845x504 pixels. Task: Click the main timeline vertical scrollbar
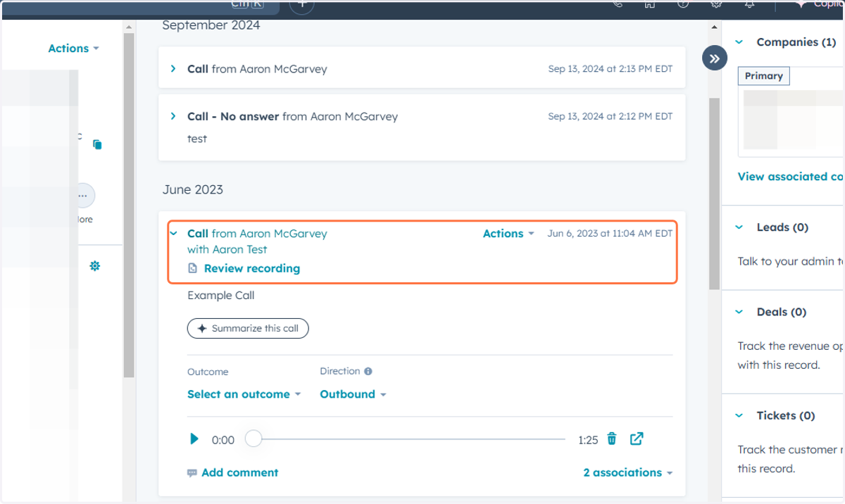[x=714, y=194]
